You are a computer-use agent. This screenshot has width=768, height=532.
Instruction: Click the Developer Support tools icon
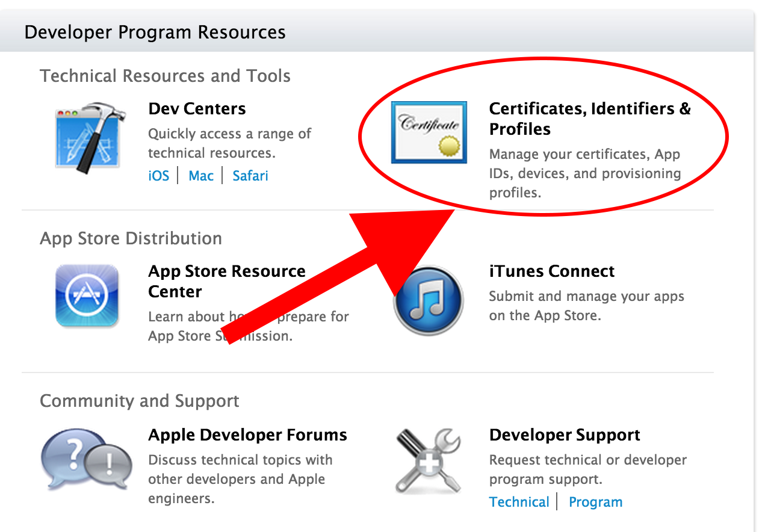pos(429,460)
